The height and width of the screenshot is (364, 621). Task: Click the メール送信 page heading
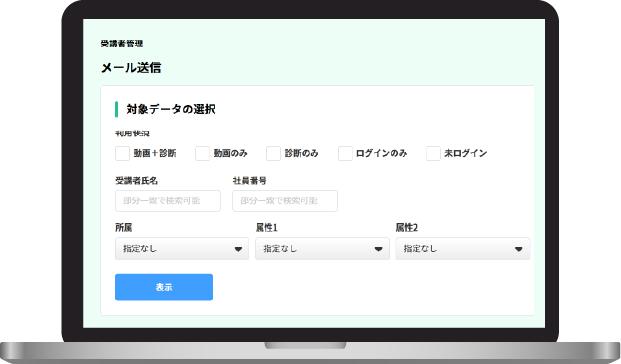pos(131,68)
